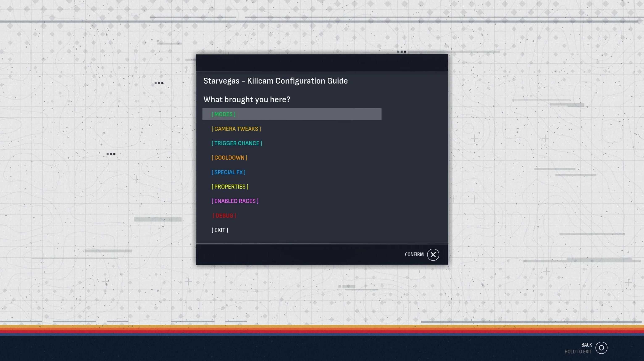
Task: Open the CAMERA TWEAKS menu entry
Action: pos(236,129)
